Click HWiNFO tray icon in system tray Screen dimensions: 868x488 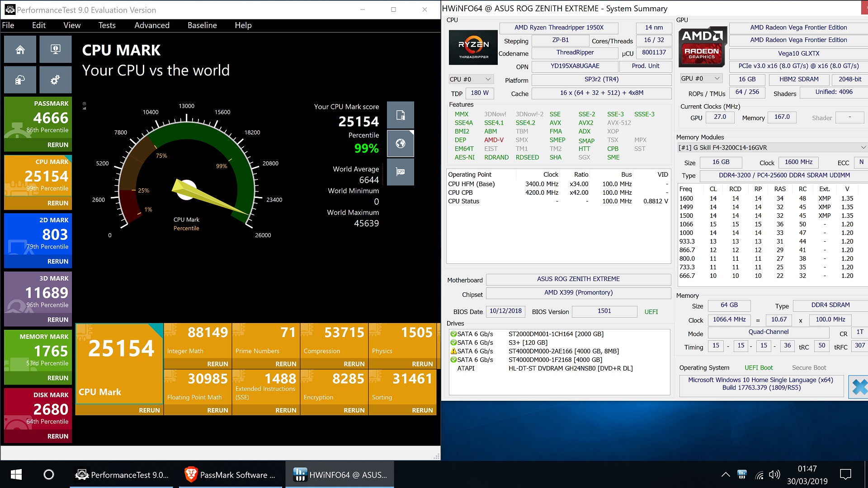pos(742,474)
